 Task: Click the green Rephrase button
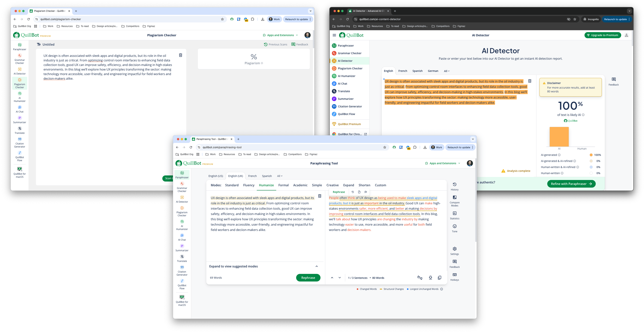[308, 277]
